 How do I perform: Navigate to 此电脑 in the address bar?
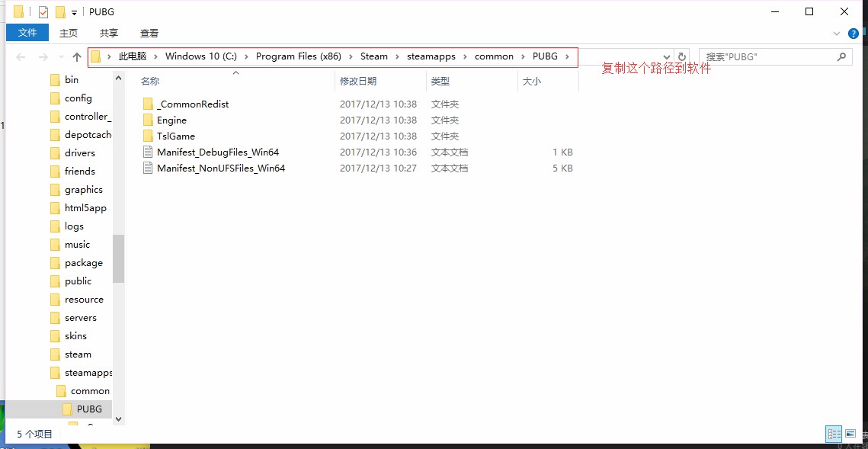(x=133, y=56)
